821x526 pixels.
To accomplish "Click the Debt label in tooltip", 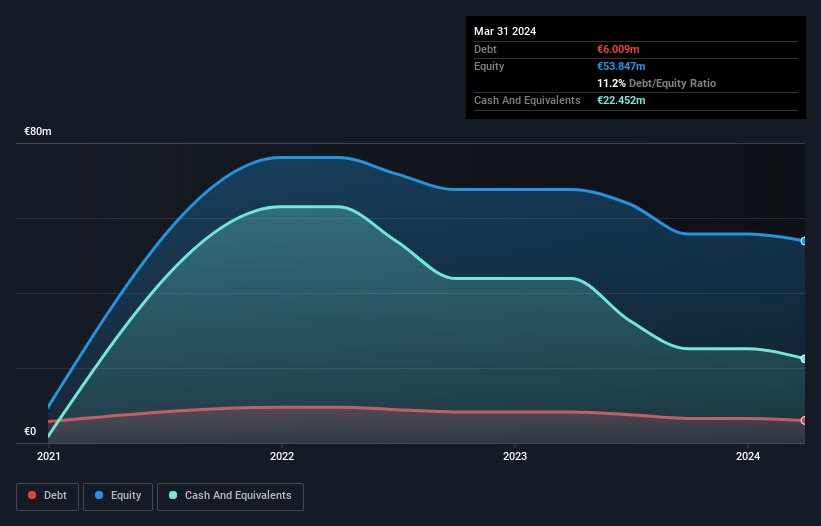I will pos(485,49).
